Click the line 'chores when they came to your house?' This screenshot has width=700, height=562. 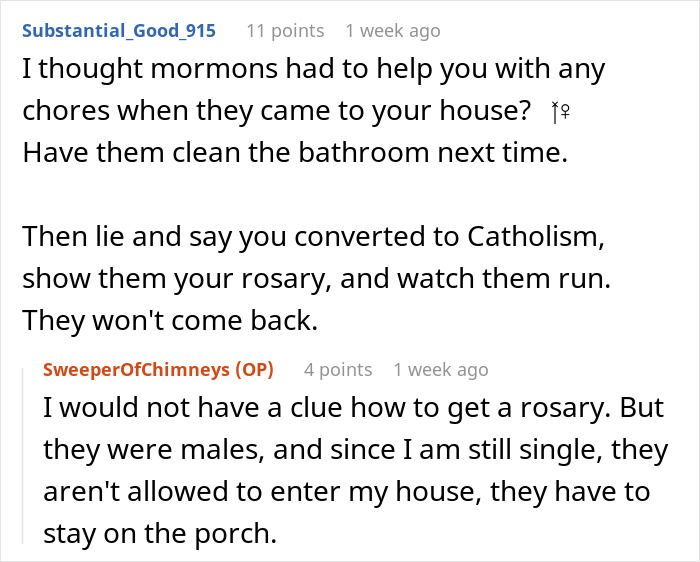click(276, 113)
